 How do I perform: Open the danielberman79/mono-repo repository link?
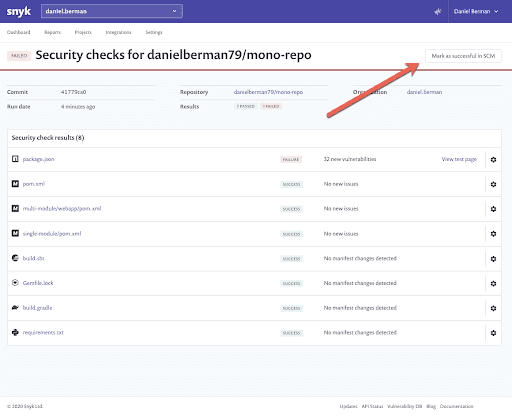tap(268, 92)
